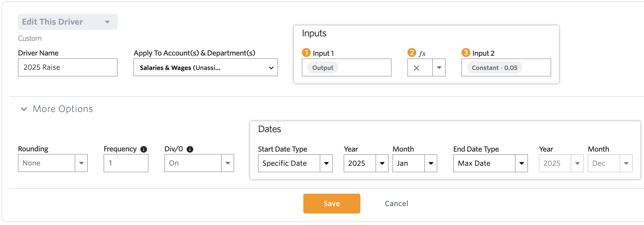
Task: Click the orange step 1 badge
Action: click(306, 53)
